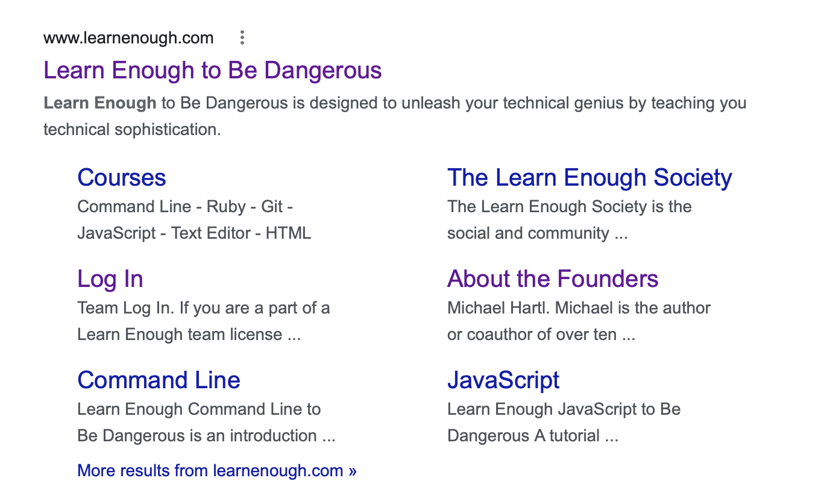Click "Command Line - Ruby - Git" course list text
The height and width of the screenshot is (504, 827).
pos(184,207)
